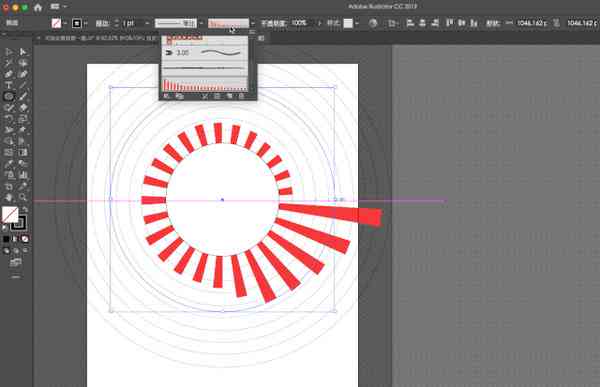Click the stroke weight 1 pt field
The height and width of the screenshot is (387, 600).
pyautogui.click(x=135, y=24)
